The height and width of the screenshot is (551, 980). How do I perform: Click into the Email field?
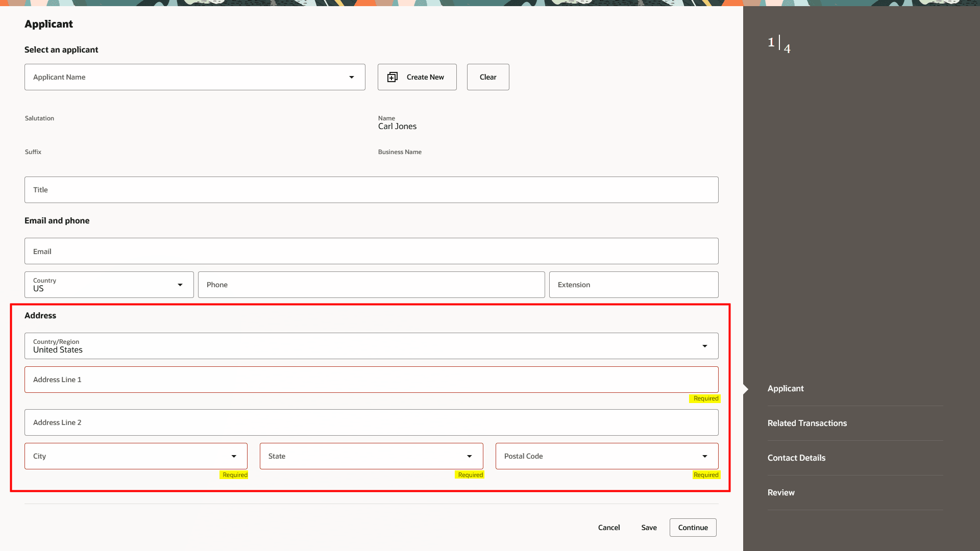pos(371,251)
